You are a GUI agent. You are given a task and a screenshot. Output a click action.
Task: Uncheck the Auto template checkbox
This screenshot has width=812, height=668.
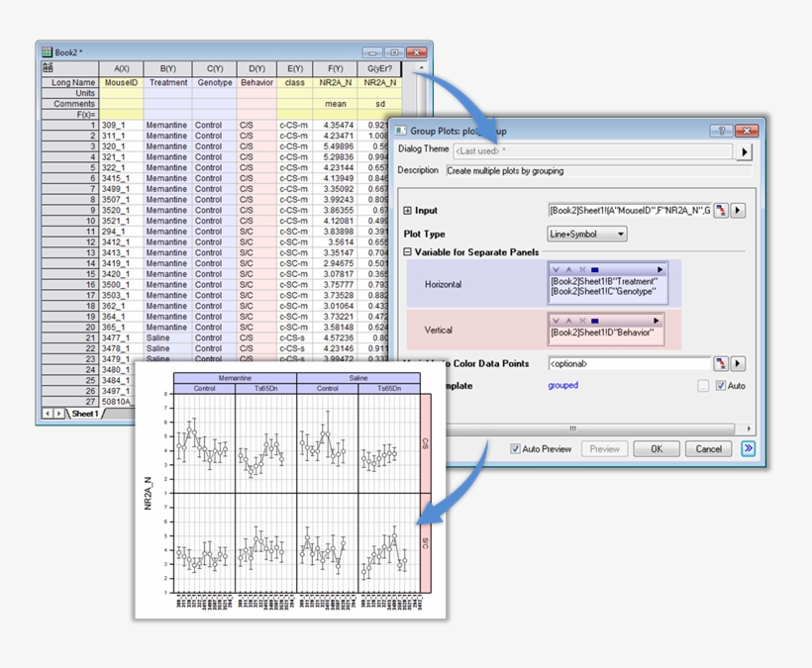point(721,386)
